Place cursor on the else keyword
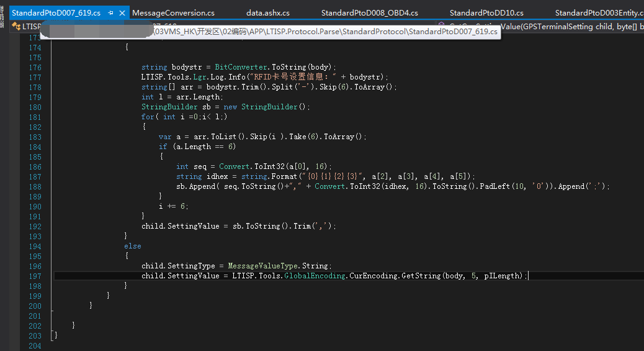The width and height of the screenshot is (644, 351). tap(132, 246)
